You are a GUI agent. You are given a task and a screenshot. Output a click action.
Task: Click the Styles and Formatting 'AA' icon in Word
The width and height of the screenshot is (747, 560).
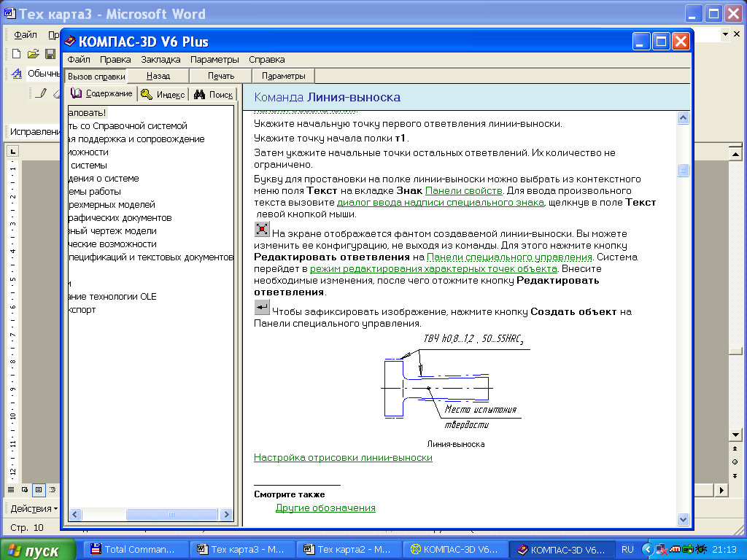pos(17,74)
